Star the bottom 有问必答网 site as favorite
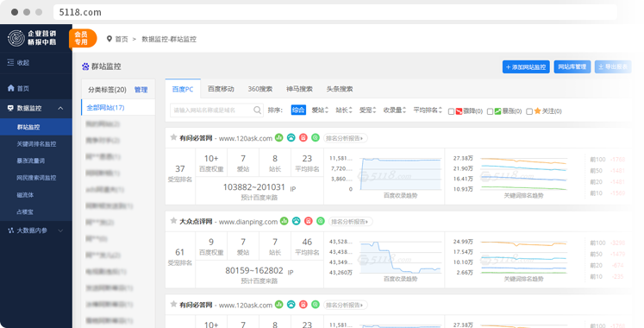The image size is (644, 328). [174, 304]
